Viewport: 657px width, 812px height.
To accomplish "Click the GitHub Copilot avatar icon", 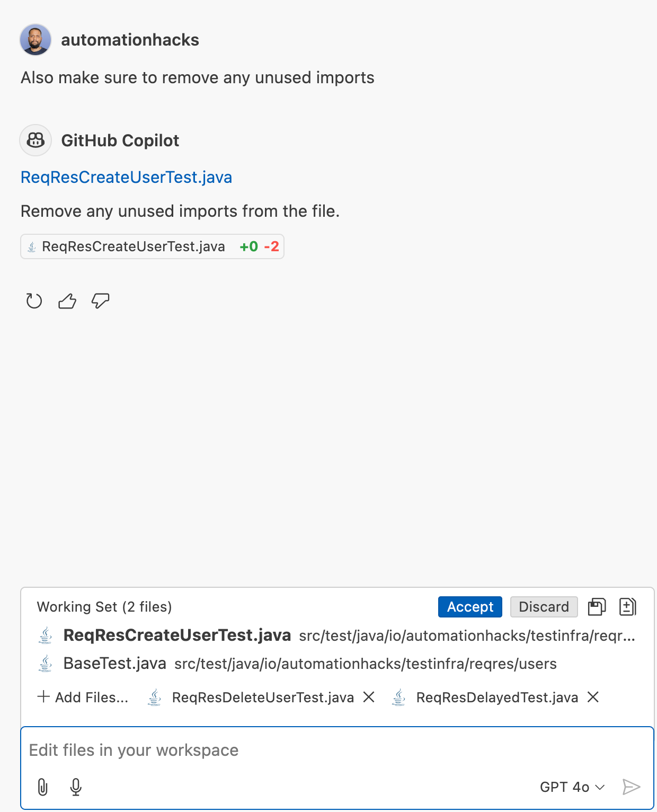I will click(x=35, y=140).
